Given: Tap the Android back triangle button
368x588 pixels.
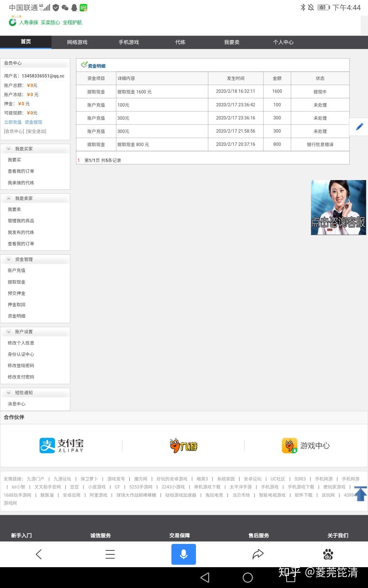Looking at the screenshot, I should coord(205,578).
